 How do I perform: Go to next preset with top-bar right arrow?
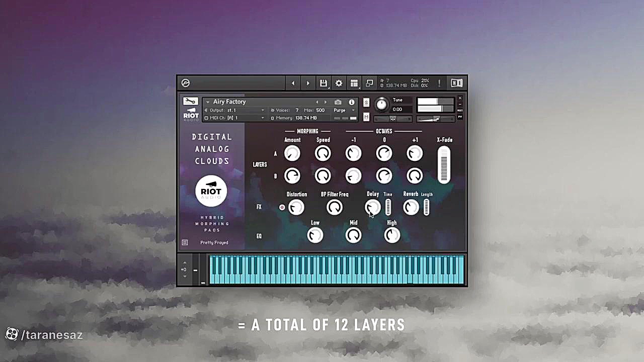click(x=308, y=83)
